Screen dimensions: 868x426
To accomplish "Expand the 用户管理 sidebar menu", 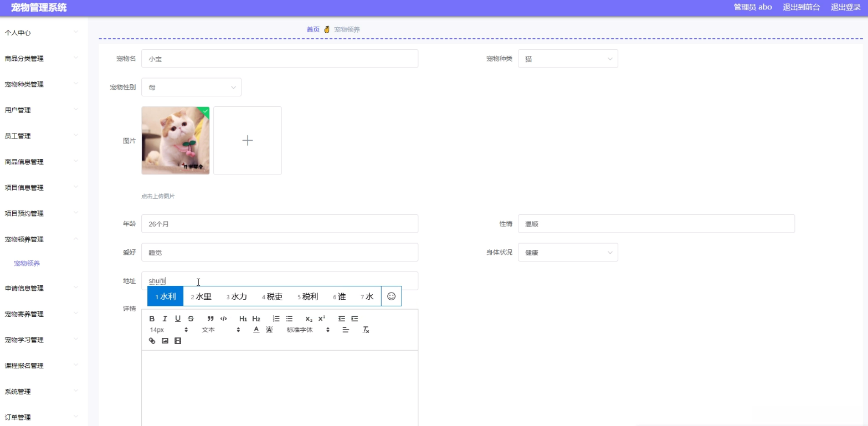I will click(44, 110).
